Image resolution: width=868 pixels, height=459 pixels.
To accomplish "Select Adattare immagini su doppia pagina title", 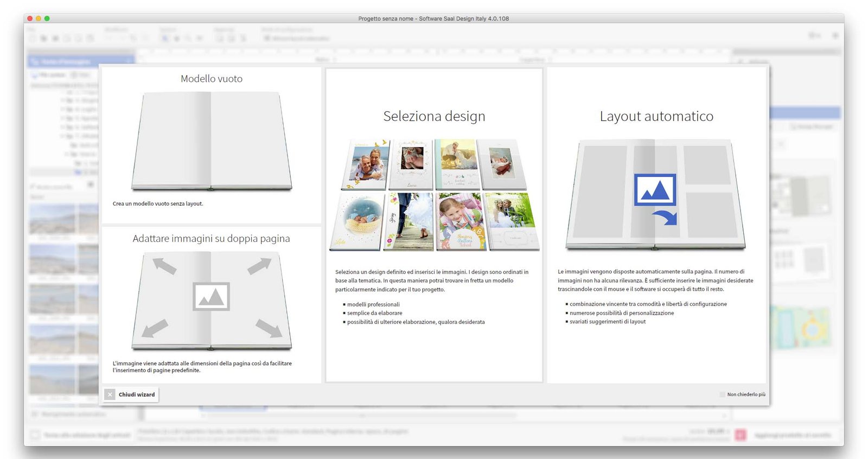I will [211, 239].
